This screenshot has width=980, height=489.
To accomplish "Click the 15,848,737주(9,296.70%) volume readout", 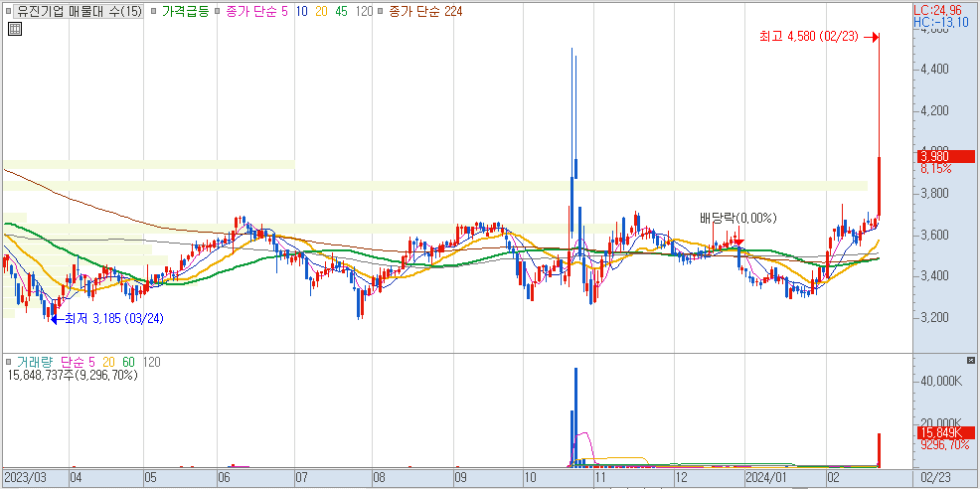I will point(74,375).
